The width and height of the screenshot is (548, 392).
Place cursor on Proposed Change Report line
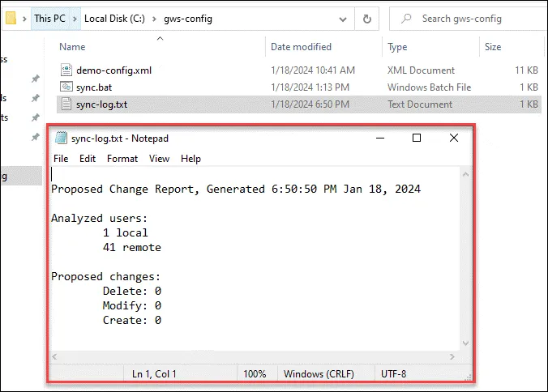pos(236,190)
